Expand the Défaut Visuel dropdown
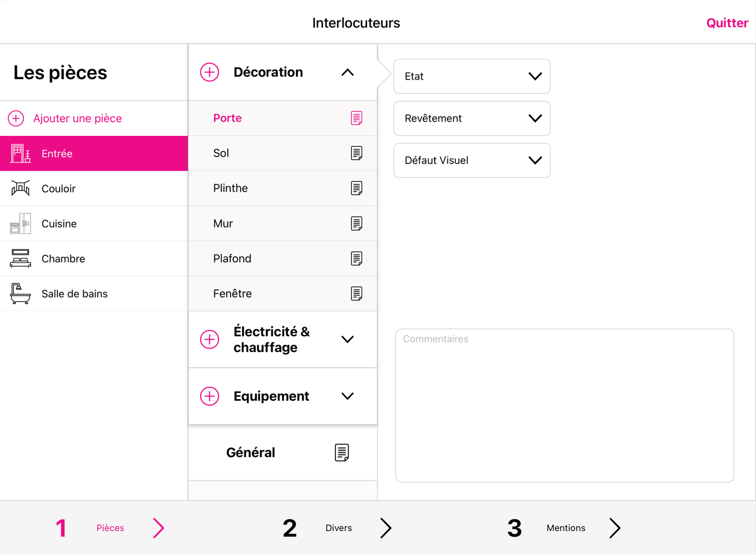Image resolution: width=756 pixels, height=555 pixels. [472, 160]
